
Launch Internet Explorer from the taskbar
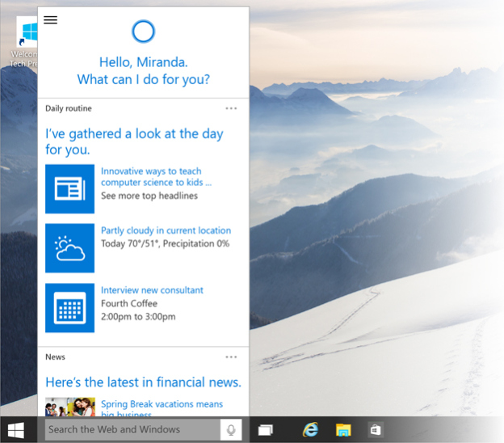click(309, 429)
